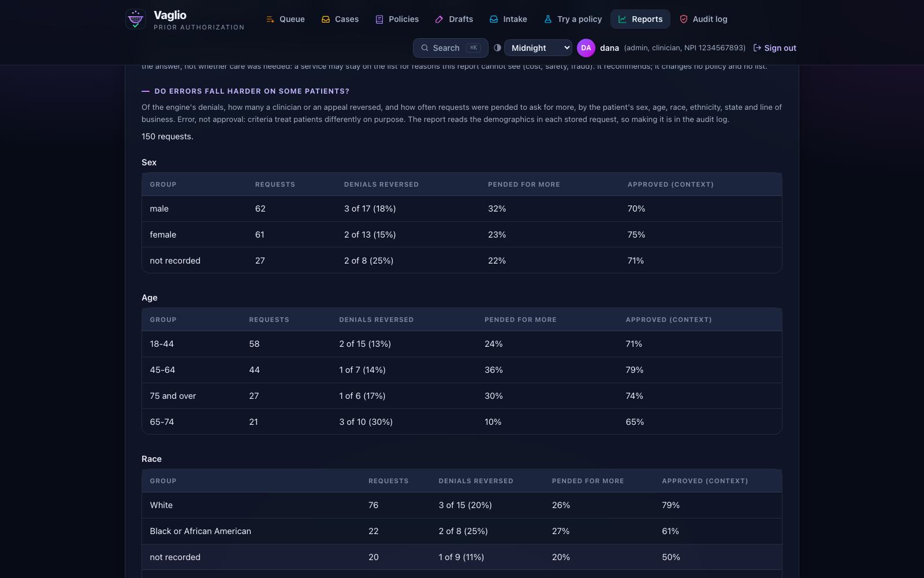Switch to the Reports tab
924x578 pixels.
[x=640, y=19]
